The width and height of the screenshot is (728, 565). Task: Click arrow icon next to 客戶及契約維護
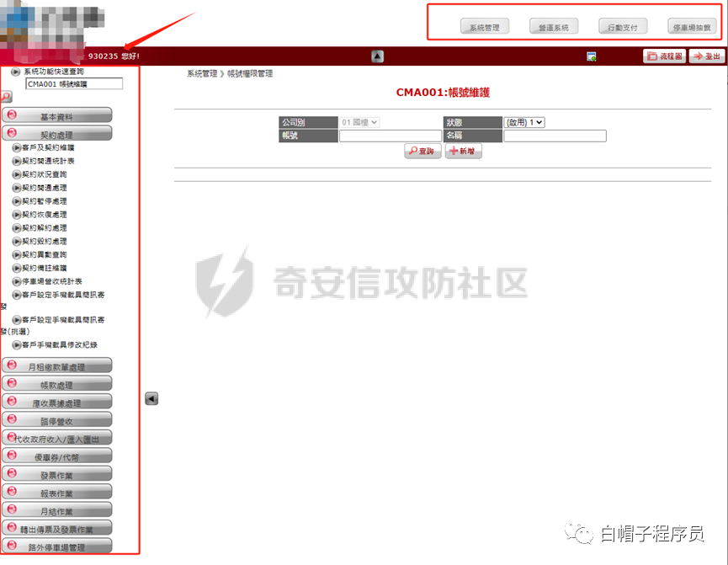[x=17, y=147]
